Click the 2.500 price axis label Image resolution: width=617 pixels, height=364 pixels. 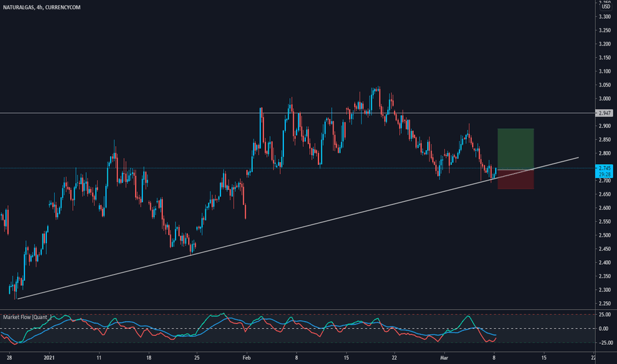click(605, 236)
